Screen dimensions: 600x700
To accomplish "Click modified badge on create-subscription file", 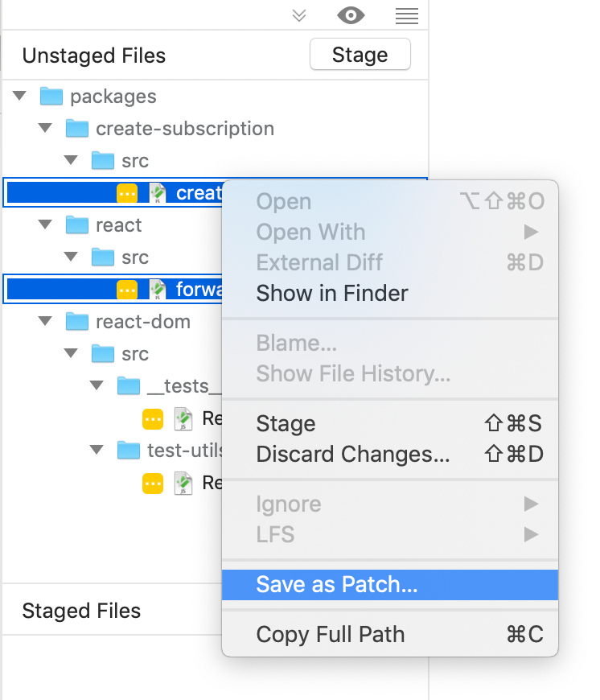I will [x=127, y=193].
